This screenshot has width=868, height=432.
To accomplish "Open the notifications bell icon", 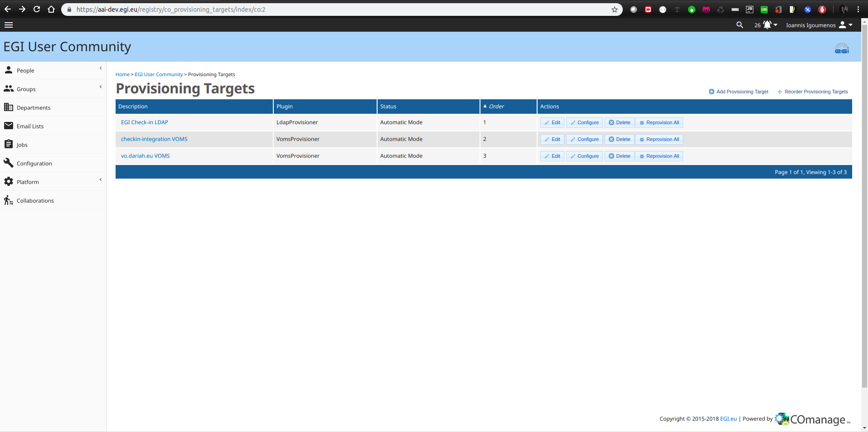I will pyautogui.click(x=767, y=24).
